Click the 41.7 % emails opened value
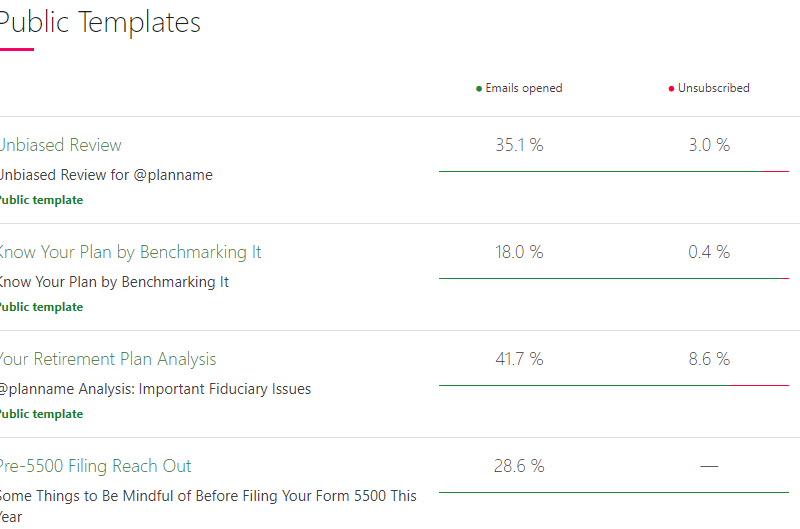 519,359
